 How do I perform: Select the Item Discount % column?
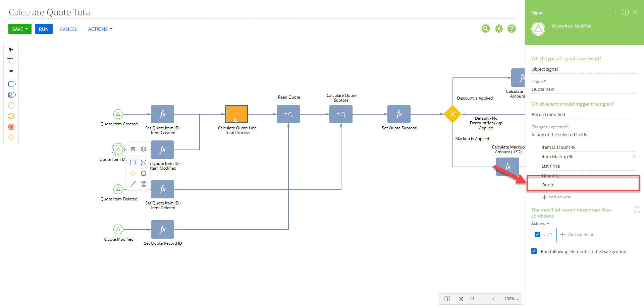(x=589, y=147)
